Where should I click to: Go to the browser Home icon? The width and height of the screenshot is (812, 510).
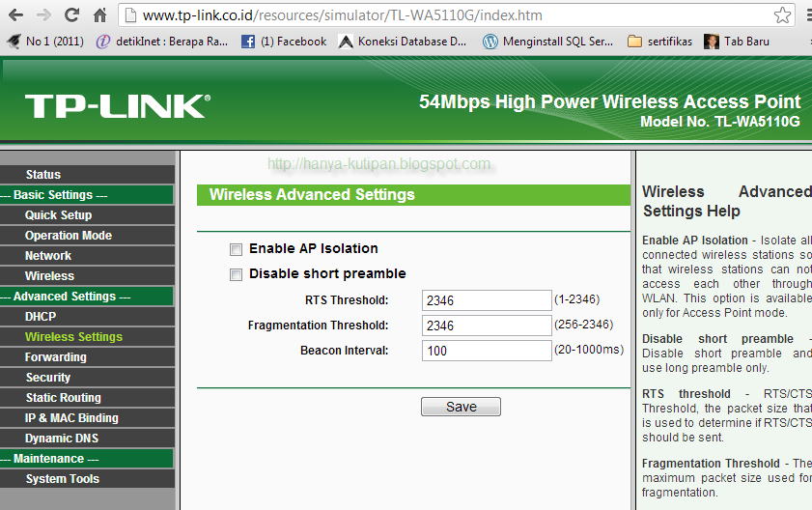[x=99, y=15]
